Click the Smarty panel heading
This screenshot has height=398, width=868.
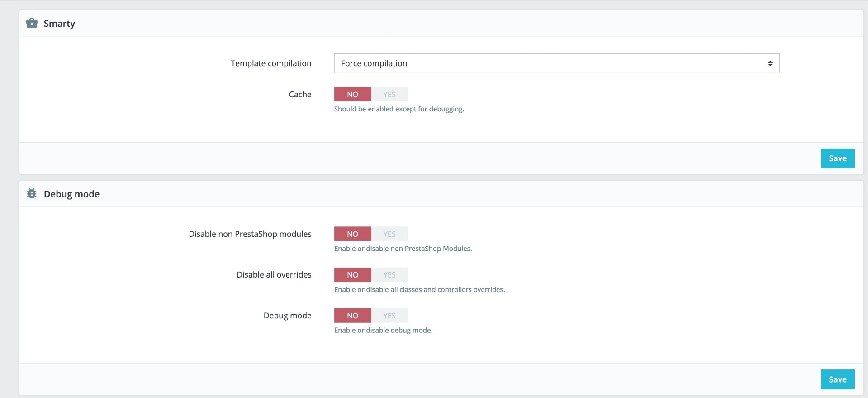tap(59, 24)
